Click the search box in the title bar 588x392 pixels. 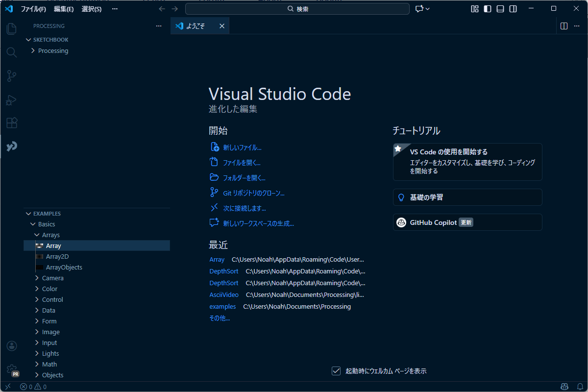[x=297, y=8]
